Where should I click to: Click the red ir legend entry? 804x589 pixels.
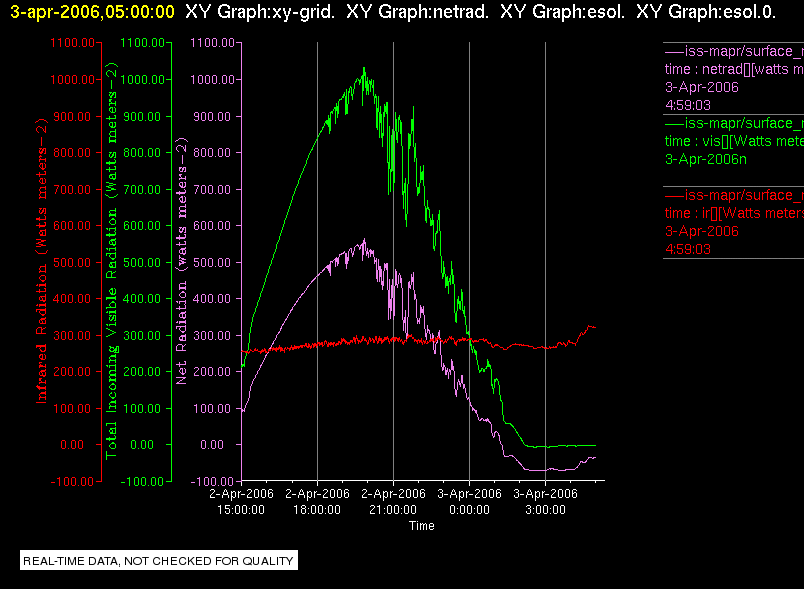click(734, 222)
